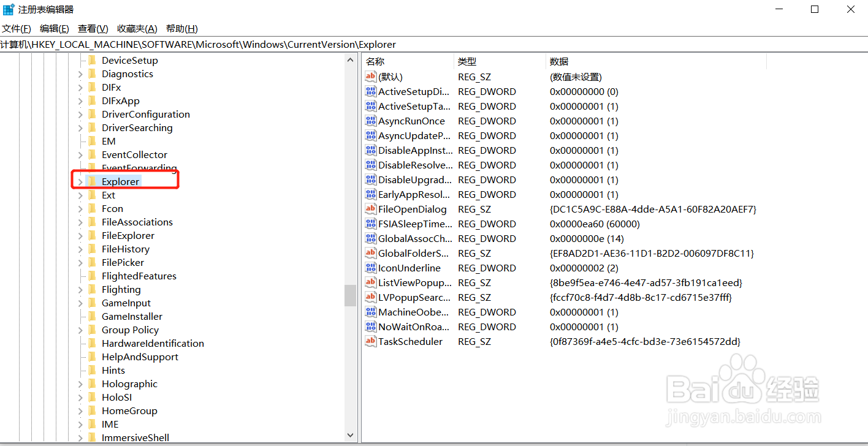The width and height of the screenshot is (868, 446).
Task: Expand the FileAssociations key
Action: point(80,222)
